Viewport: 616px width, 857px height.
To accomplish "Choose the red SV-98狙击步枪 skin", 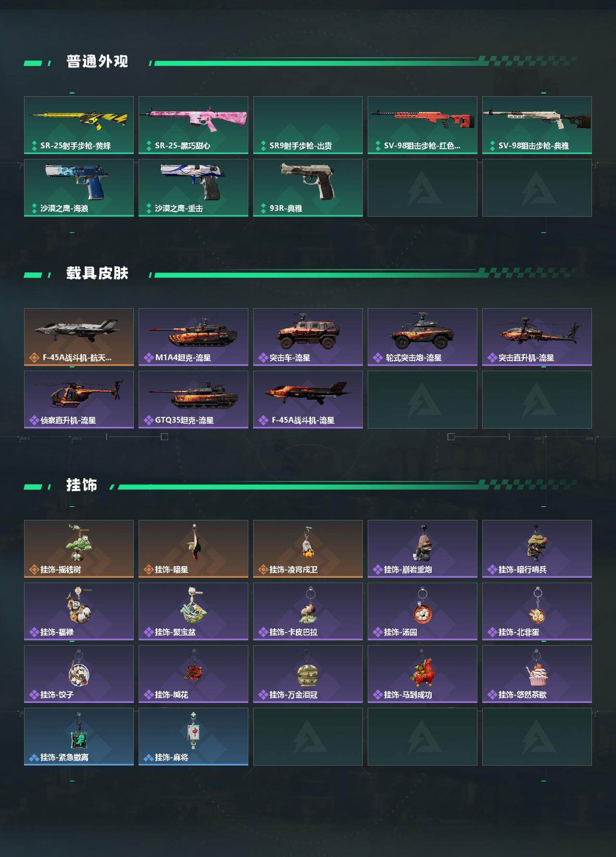I will click(x=423, y=125).
